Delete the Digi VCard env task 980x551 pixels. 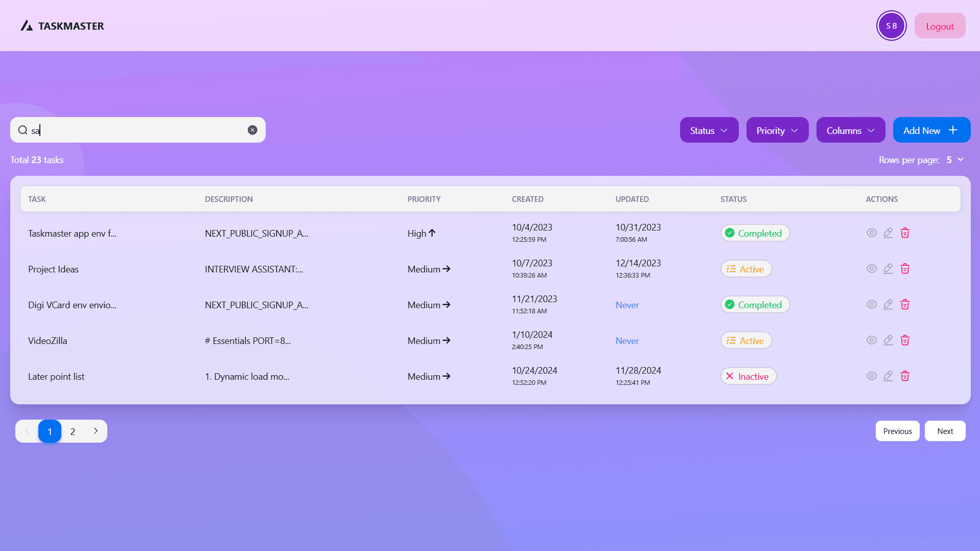click(x=905, y=305)
